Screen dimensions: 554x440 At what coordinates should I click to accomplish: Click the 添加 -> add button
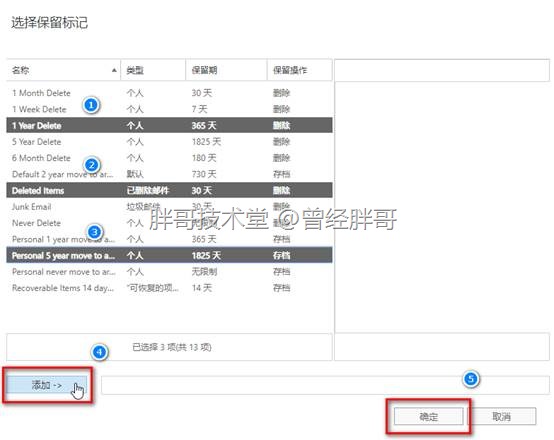pyautogui.click(x=47, y=385)
